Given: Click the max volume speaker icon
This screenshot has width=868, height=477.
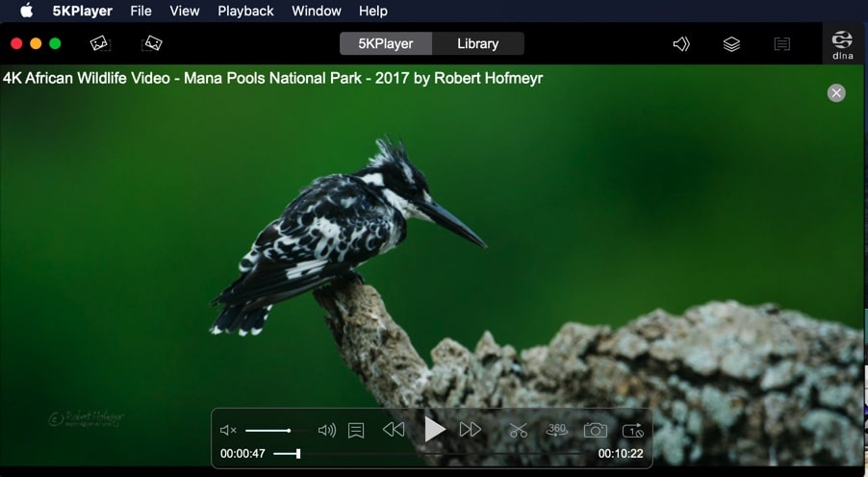Looking at the screenshot, I should click(x=327, y=430).
